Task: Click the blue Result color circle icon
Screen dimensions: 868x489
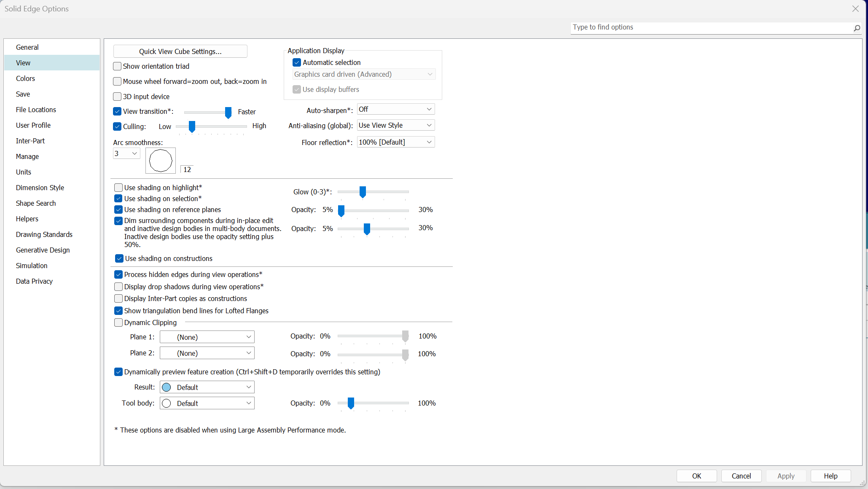Action: 167,387
